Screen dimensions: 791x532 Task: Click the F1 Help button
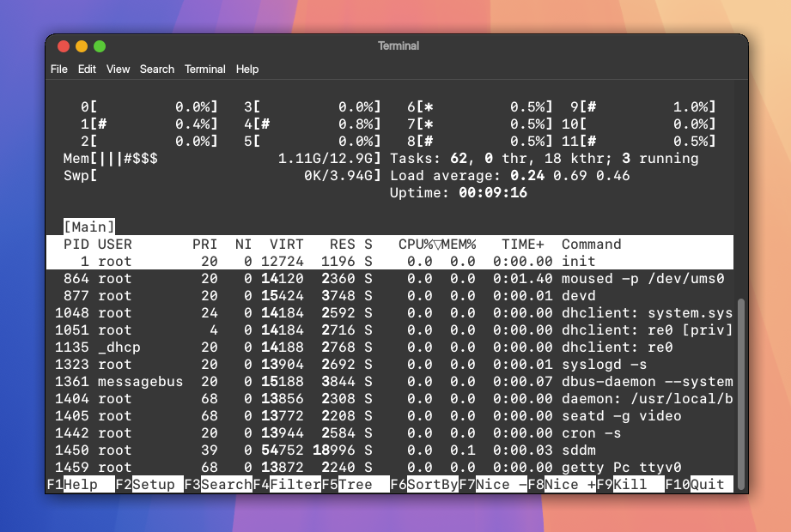pos(80,485)
